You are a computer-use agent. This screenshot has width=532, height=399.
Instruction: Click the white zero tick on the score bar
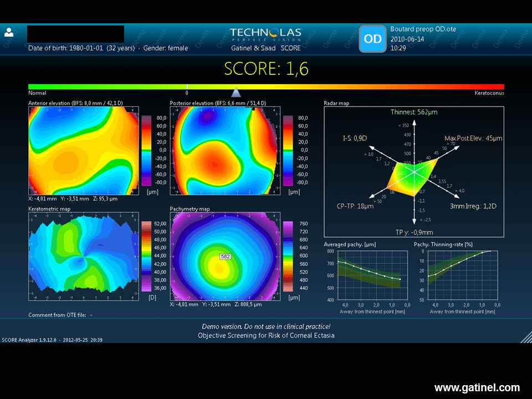(187, 87)
